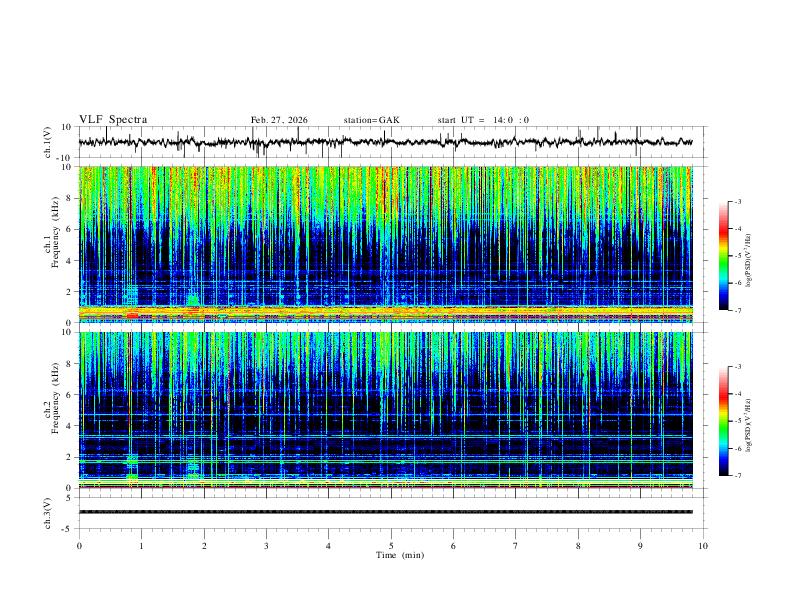Select the 9 minute tick label on time axis
The image size is (792, 612).
pos(640,546)
